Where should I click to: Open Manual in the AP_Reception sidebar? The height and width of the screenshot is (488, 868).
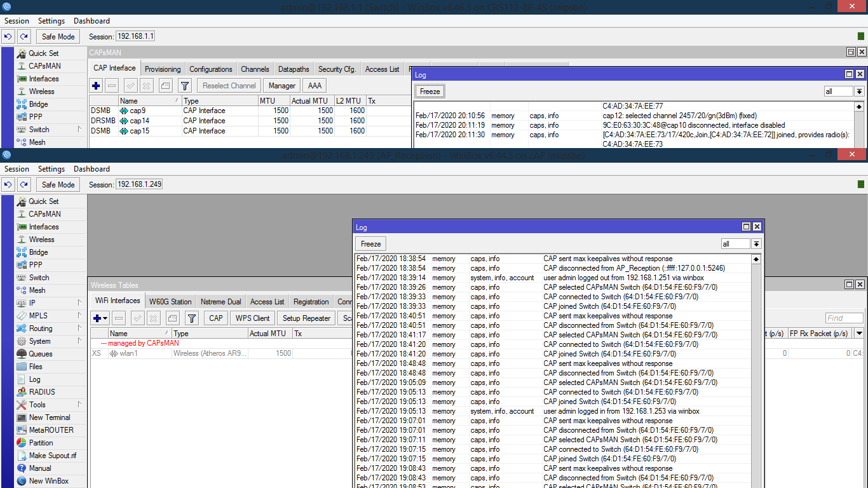pos(40,468)
